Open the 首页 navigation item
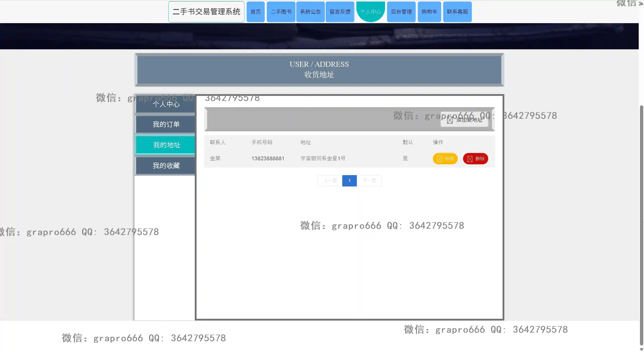The image size is (644, 352). pyautogui.click(x=255, y=12)
